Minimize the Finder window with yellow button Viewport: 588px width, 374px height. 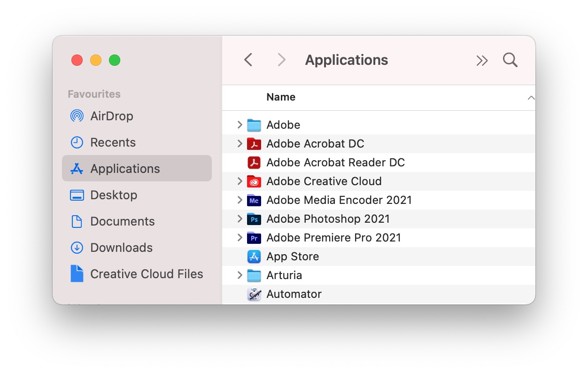click(96, 60)
